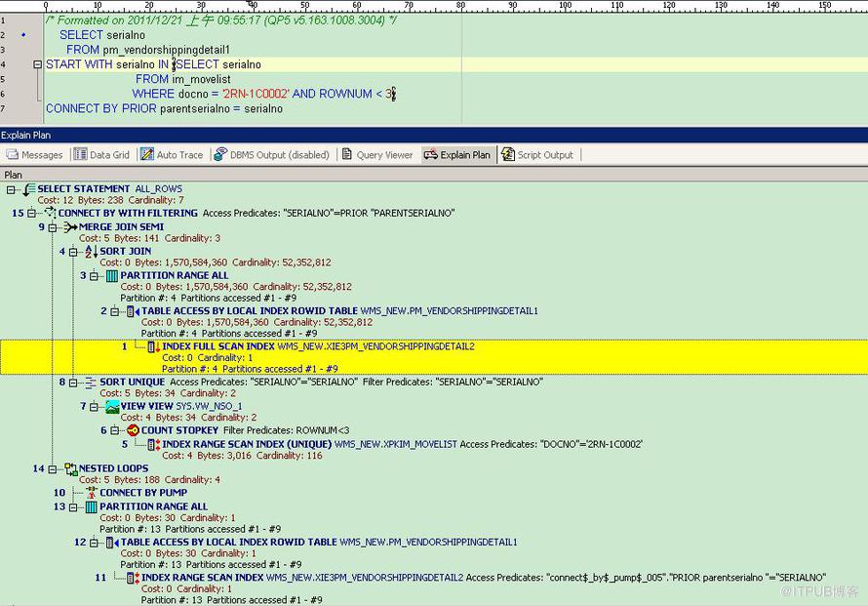Image resolution: width=868 pixels, height=606 pixels.
Task: Click the COUNT STOPKEY red icon
Action: (133, 430)
